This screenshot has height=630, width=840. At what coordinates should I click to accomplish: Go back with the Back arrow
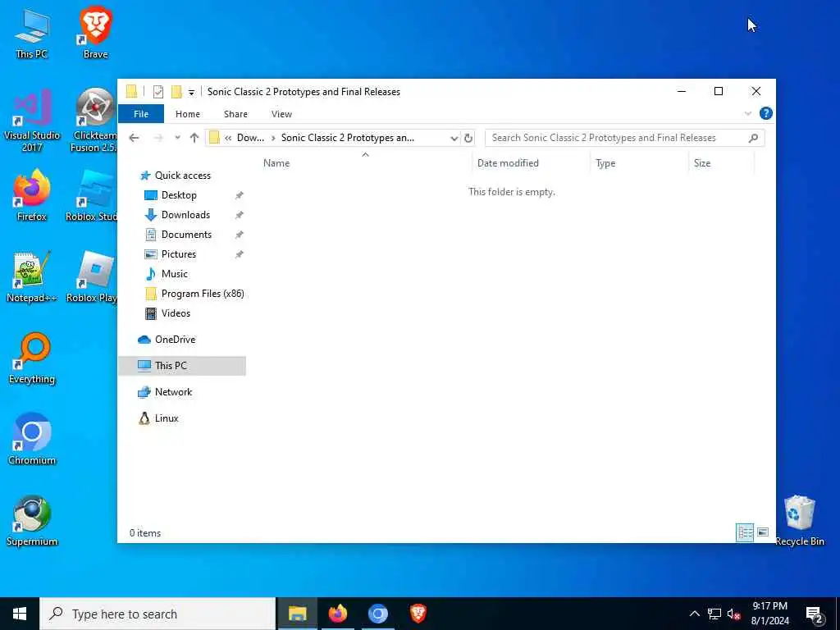click(x=134, y=138)
